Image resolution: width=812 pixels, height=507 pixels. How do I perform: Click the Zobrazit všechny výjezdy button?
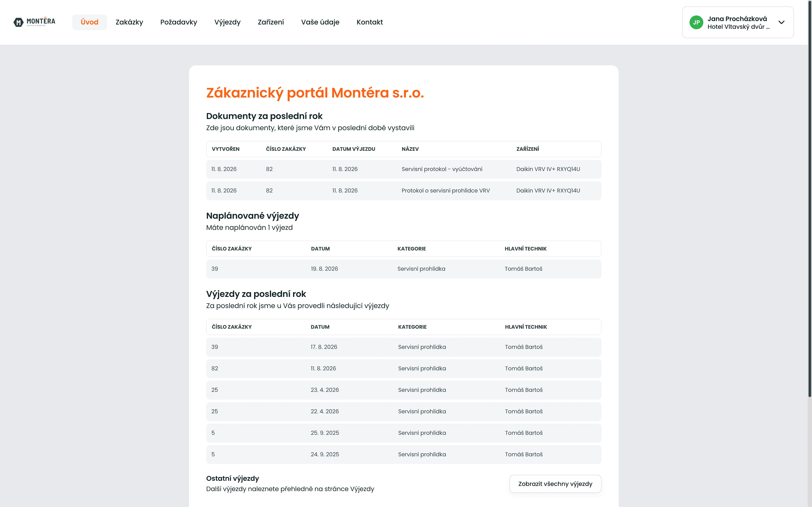click(555, 484)
